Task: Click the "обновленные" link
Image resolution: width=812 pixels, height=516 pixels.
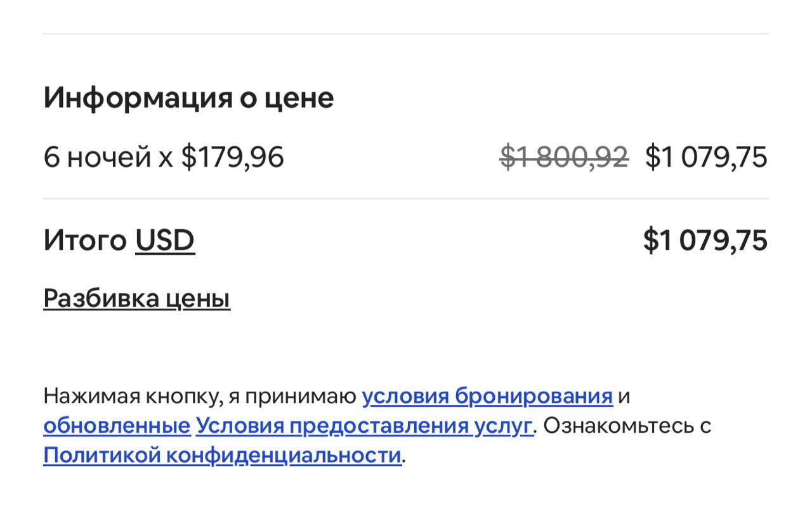Action: [117, 425]
